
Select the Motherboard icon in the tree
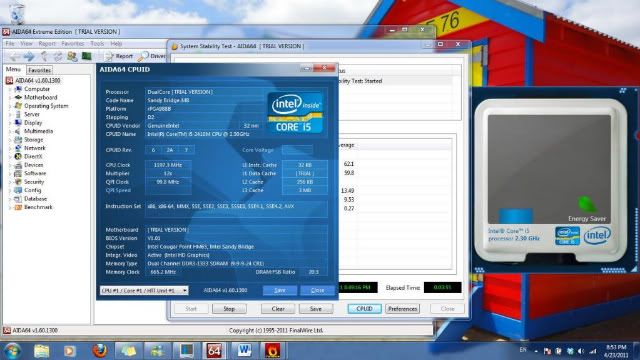tap(18, 97)
